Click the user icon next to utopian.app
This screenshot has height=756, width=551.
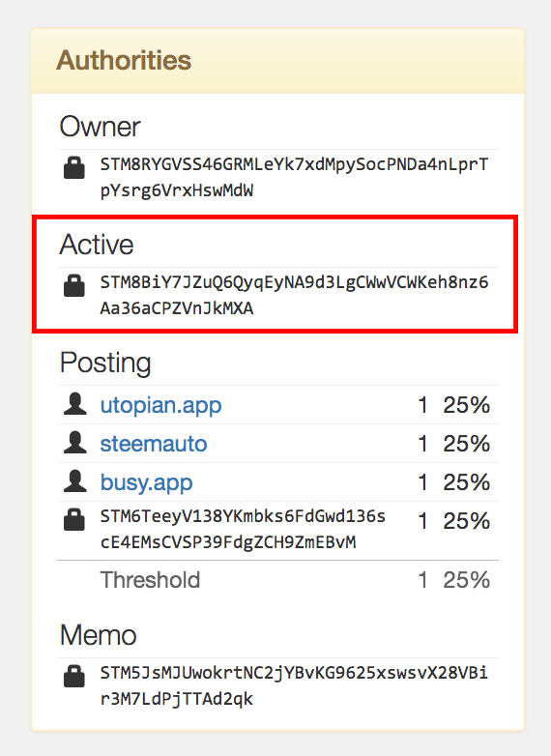pos(74,404)
